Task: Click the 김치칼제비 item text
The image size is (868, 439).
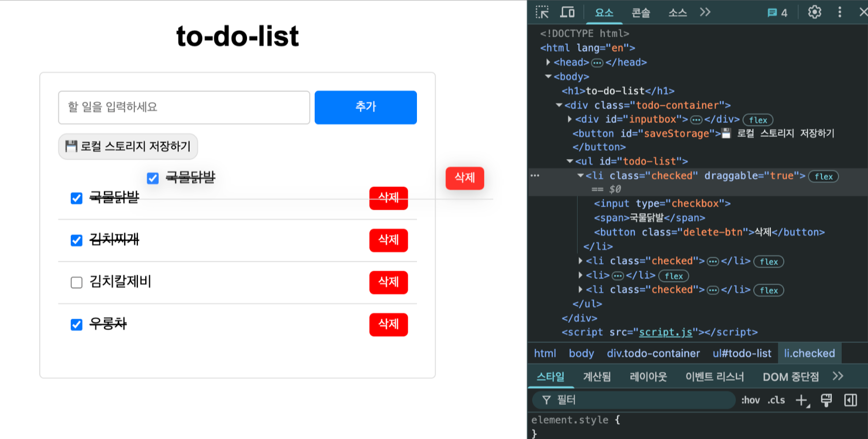Action: pyautogui.click(x=120, y=282)
